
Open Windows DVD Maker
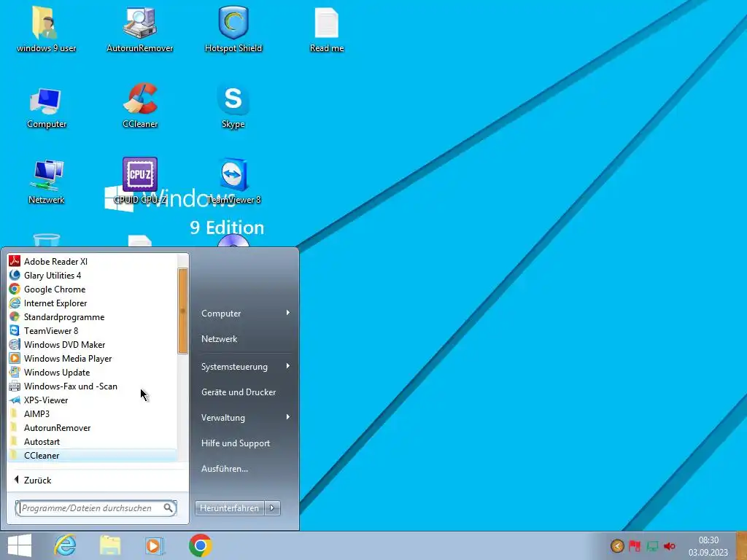pyautogui.click(x=92, y=344)
